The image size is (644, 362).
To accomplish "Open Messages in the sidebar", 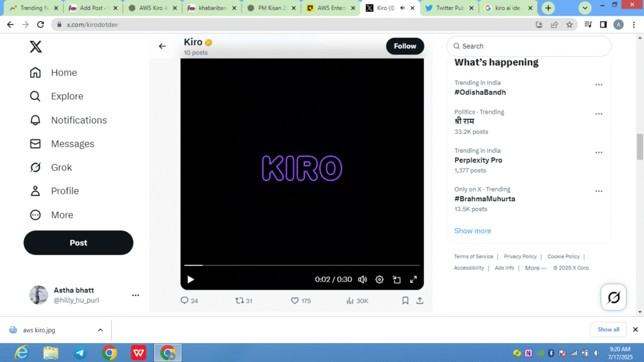I will tap(62, 144).
